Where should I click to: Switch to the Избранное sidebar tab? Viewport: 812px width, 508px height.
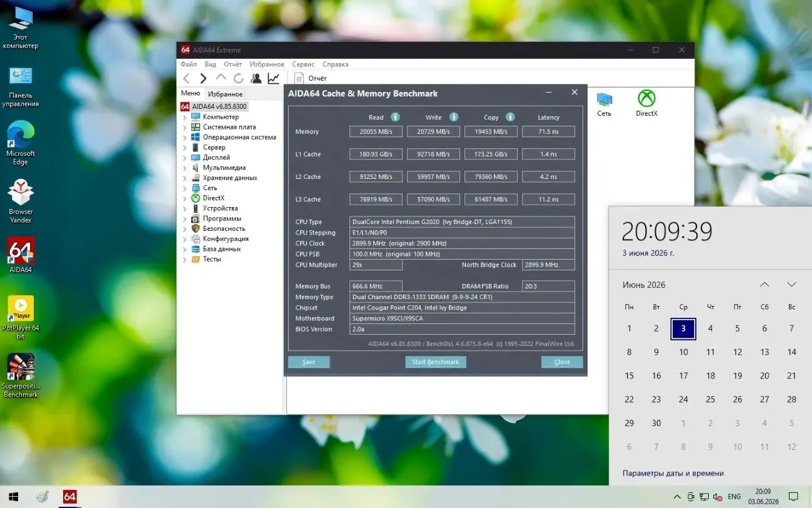225,94
